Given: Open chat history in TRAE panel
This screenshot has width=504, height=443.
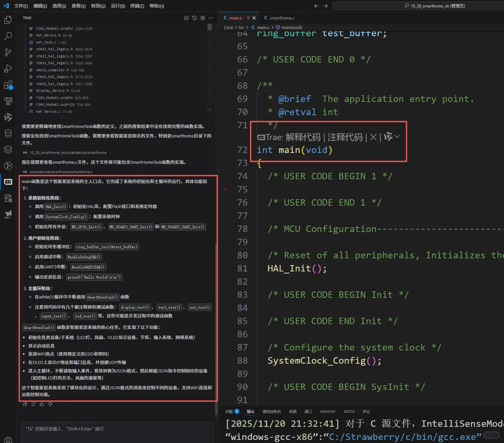Looking at the screenshot, I should coord(195,18).
